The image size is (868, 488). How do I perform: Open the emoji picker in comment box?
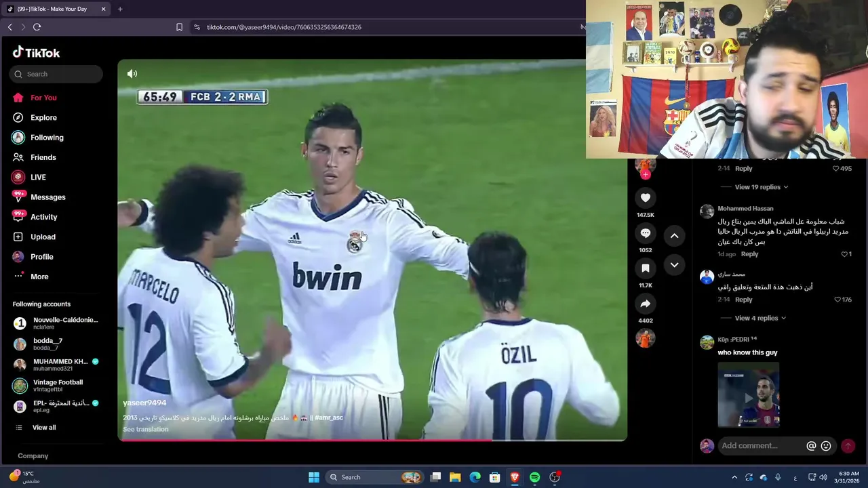point(826,446)
